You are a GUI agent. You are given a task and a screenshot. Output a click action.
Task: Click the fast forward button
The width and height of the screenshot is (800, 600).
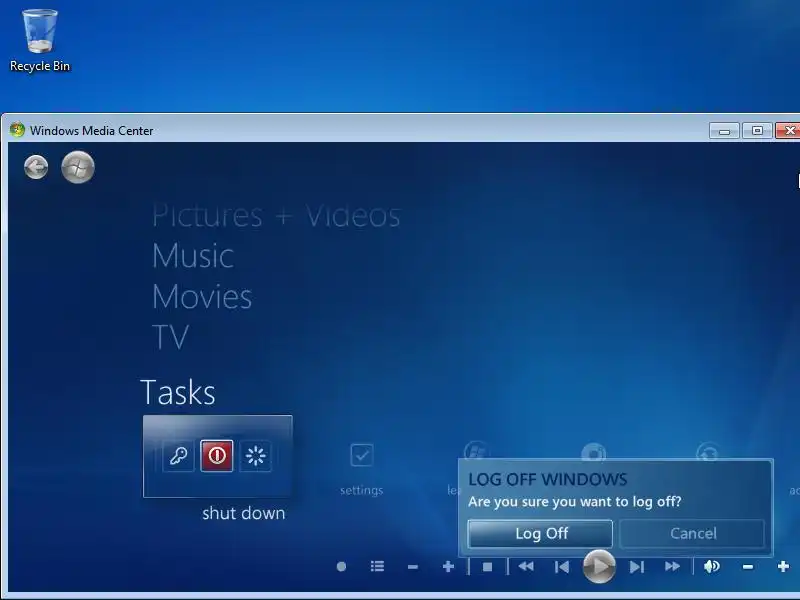672,566
